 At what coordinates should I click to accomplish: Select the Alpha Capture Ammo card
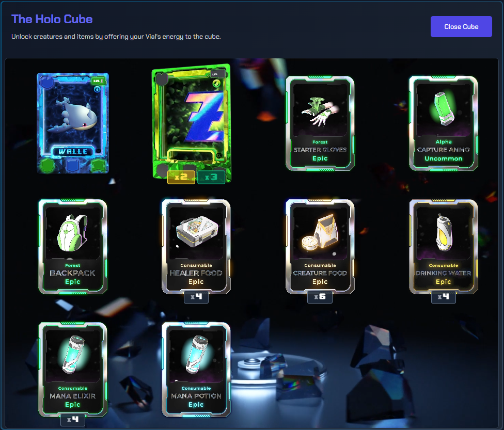pos(443,123)
